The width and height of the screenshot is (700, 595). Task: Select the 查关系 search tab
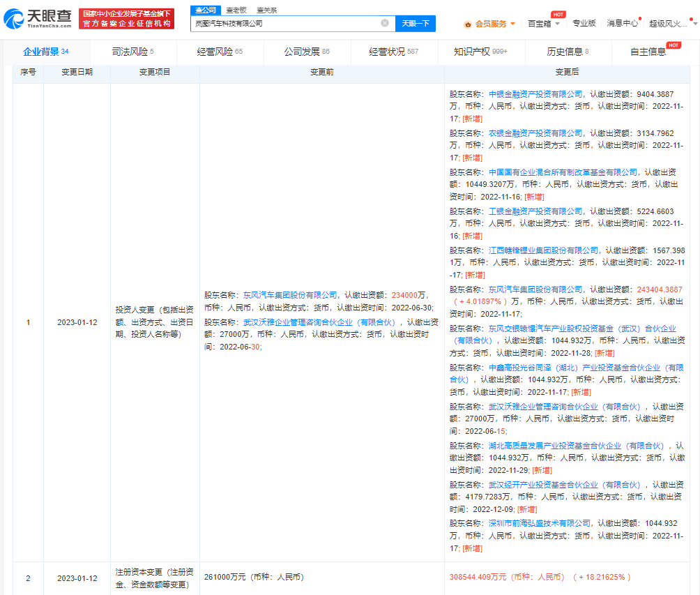click(267, 10)
